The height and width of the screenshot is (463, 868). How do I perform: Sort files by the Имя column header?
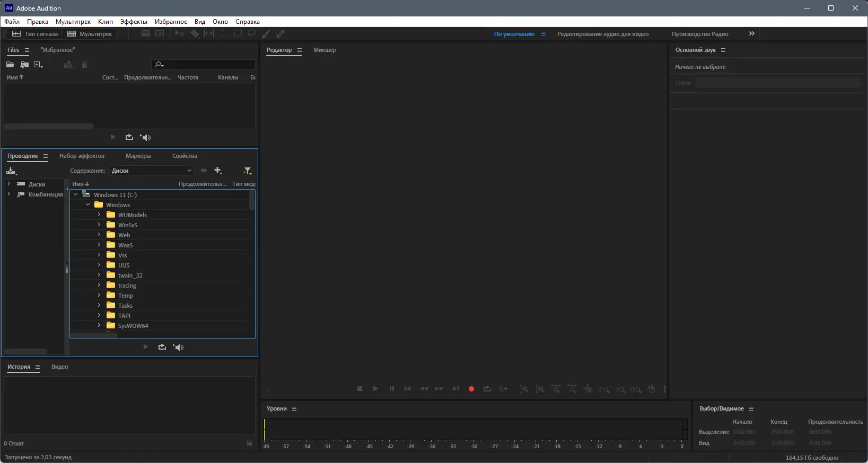click(15, 77)
